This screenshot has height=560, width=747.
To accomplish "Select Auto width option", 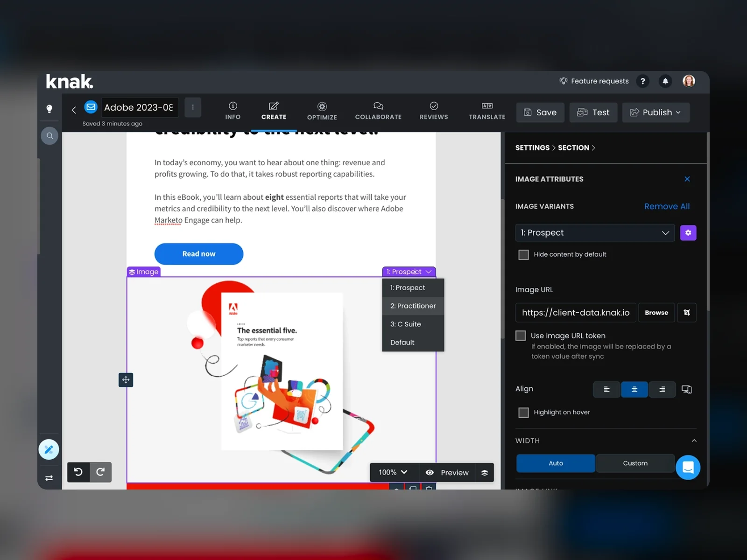I will tap(556, 463).
